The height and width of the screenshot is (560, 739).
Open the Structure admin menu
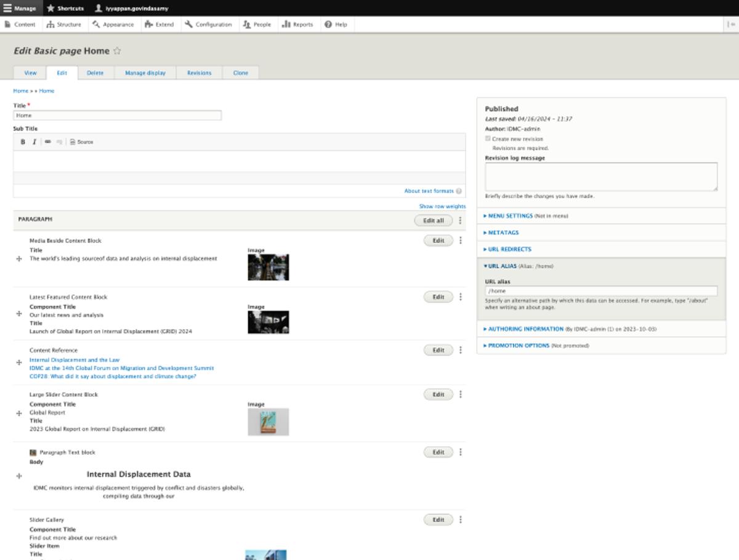[63, 25]
